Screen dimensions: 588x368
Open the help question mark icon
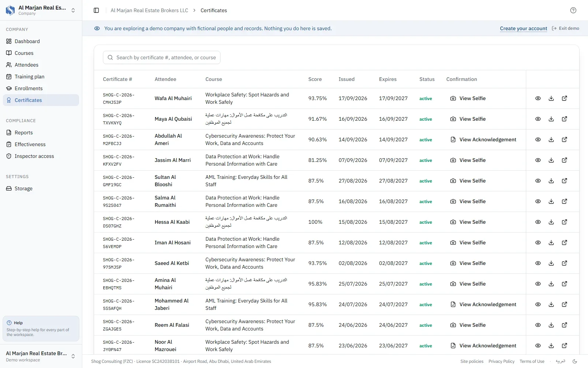573,10
